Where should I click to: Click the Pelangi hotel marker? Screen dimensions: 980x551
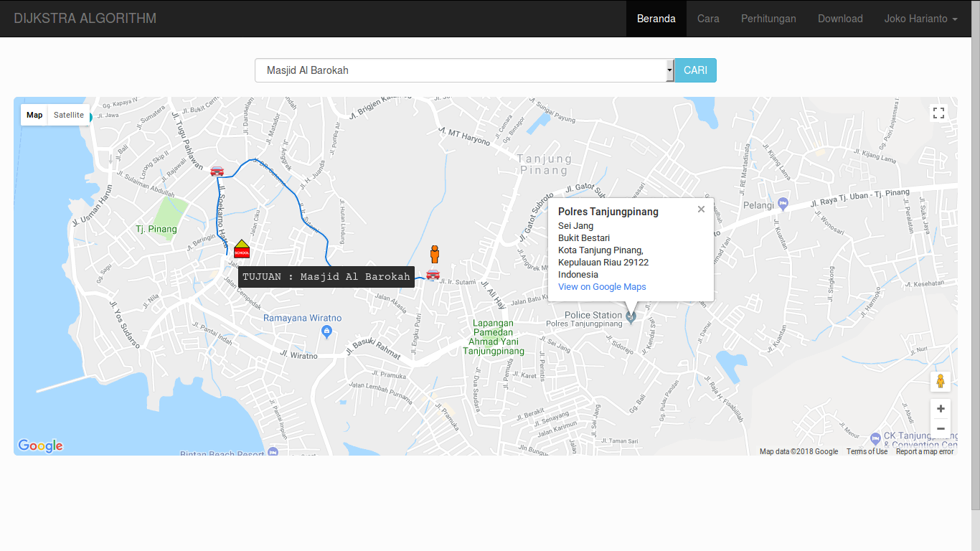(x=783, y=204)
